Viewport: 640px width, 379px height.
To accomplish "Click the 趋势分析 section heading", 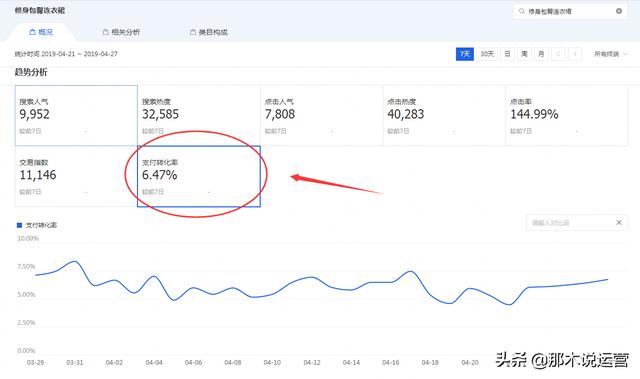I will pos(31,72).
